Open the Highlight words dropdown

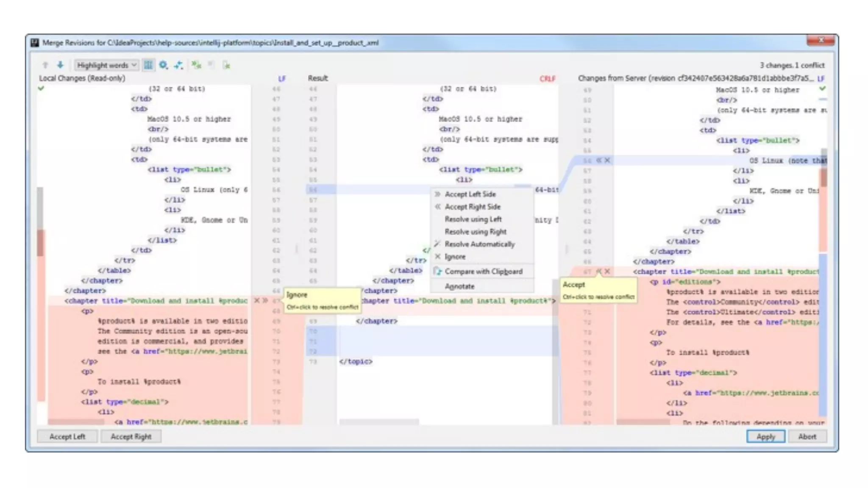point(106,65)
